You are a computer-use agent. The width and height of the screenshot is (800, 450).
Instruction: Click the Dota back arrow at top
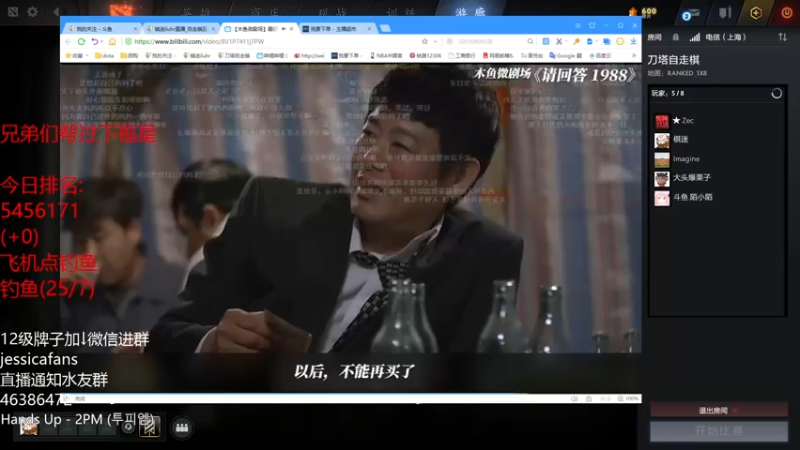[56, 11]
